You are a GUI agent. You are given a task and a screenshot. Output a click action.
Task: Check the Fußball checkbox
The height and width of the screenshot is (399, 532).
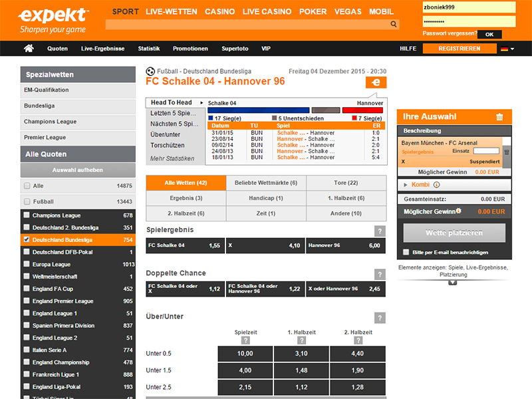27,201
